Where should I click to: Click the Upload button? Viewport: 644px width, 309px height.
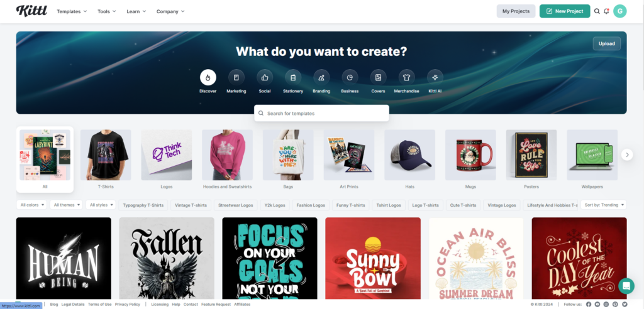tap(607, 43)
